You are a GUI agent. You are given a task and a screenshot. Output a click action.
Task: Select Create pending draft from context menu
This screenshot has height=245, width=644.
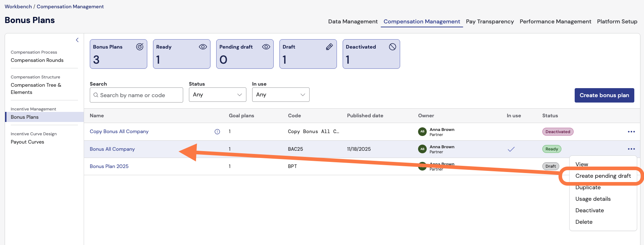pos(603,176)
